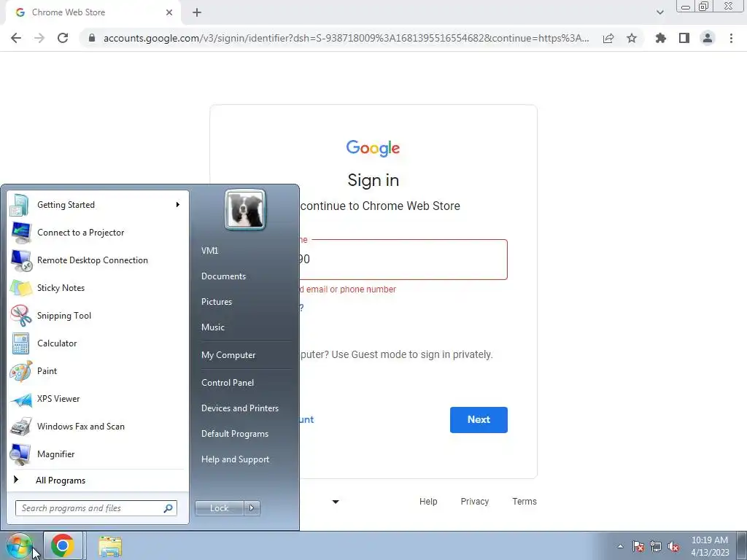Viewport: 747px width, 560px height.
Task: Click Chrome icon in taskbar
Action: tap(63, 545)
